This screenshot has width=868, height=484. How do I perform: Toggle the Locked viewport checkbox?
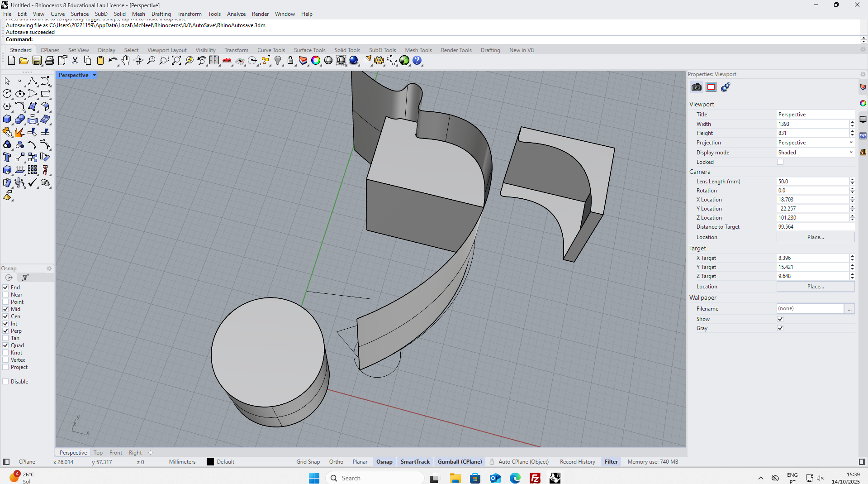(780, 162)
